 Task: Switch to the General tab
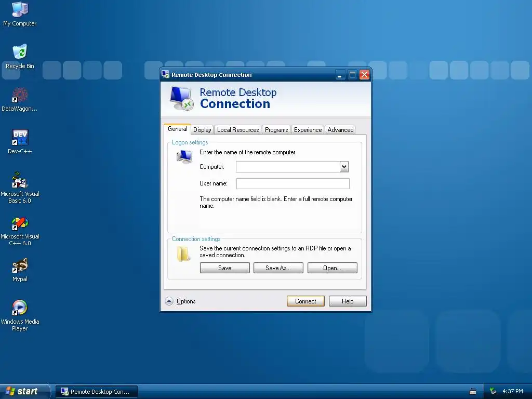coord(178,129)
